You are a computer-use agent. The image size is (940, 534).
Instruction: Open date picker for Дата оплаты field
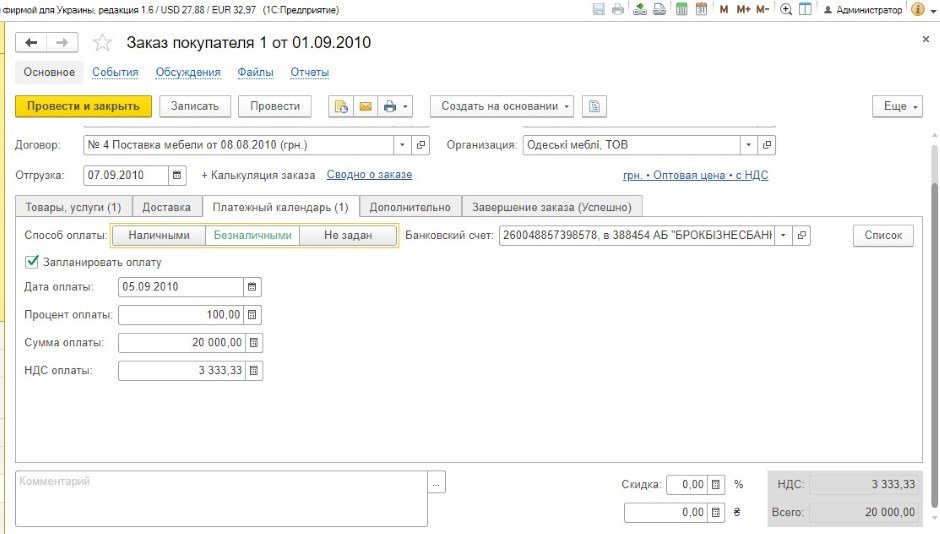click(x=252, y=287)
